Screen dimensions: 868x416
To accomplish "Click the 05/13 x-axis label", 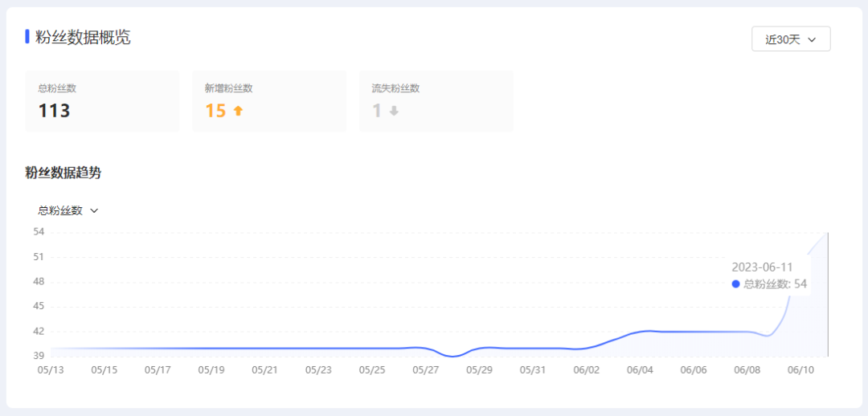I will (51, 369).
